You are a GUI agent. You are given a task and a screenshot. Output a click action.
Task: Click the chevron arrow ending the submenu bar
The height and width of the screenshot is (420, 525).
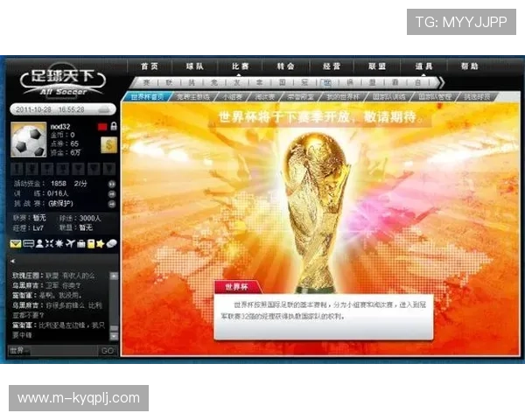pyautogui.click(x=441, y=82)
